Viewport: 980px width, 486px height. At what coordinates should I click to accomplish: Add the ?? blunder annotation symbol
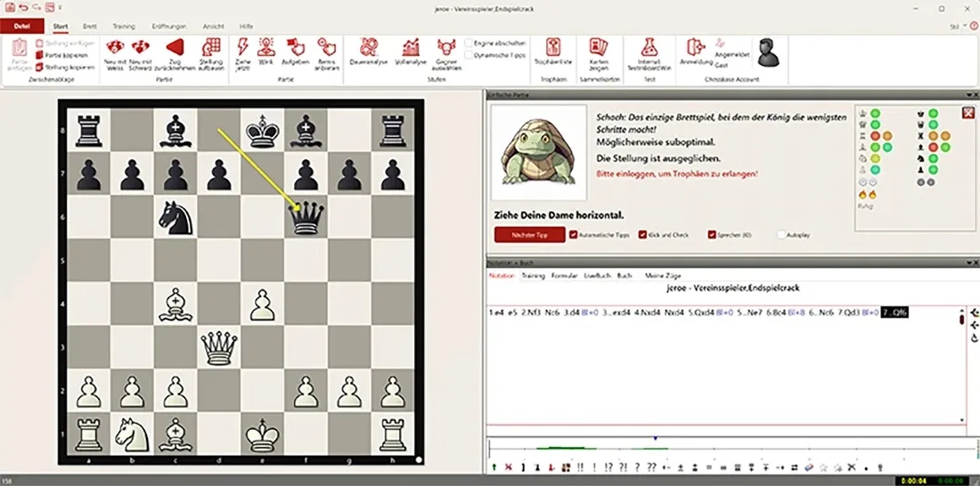pyautogui.click(x=651, y=466)
